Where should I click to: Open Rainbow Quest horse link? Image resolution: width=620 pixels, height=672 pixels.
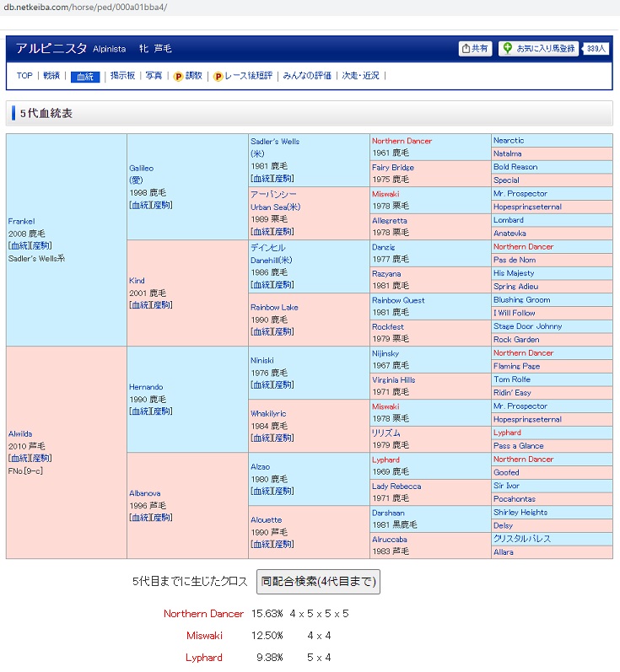[398, 300]
